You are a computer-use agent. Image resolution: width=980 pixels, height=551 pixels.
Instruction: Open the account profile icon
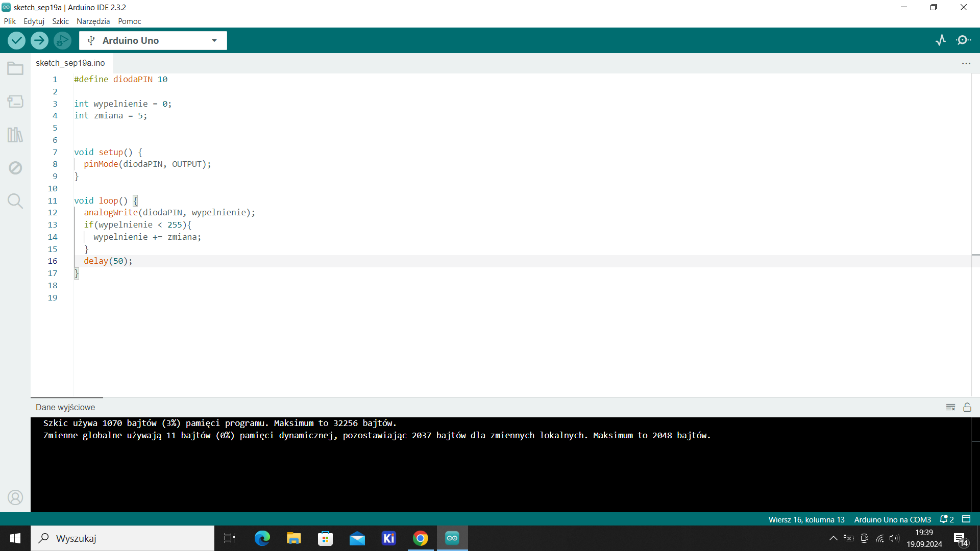coord(15,497)
